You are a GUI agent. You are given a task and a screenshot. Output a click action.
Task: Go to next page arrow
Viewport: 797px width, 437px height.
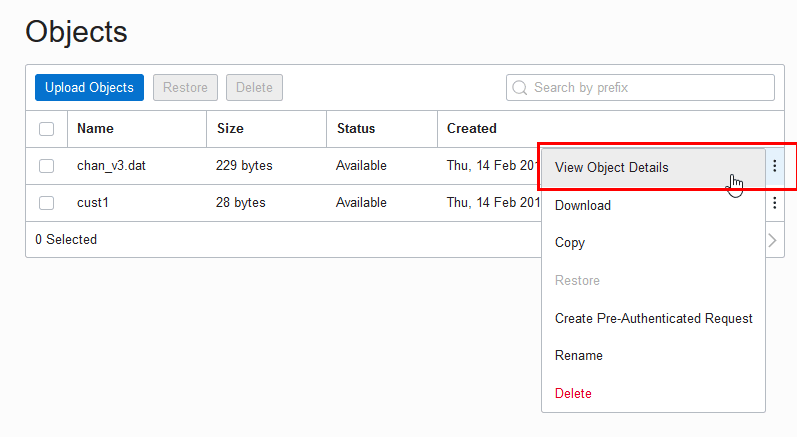772,240
